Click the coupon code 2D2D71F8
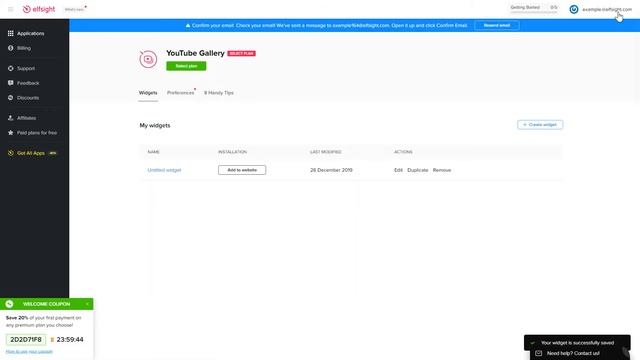 [26, 340]
